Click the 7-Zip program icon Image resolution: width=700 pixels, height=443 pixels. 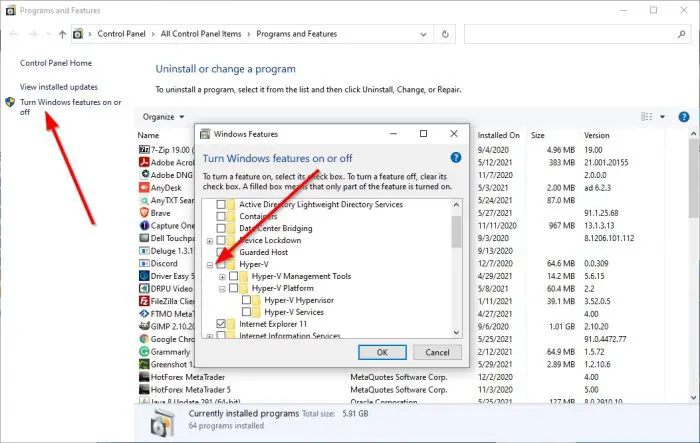coord(144,150)
